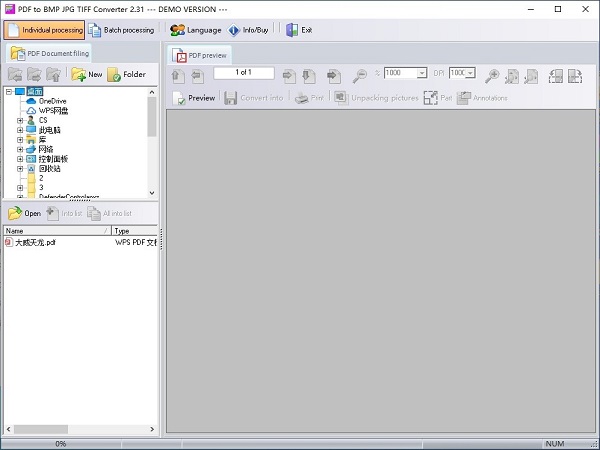Click the NUM status bar indicator
The height and width of the screenshot is (450, 600).
pos(554,444)
